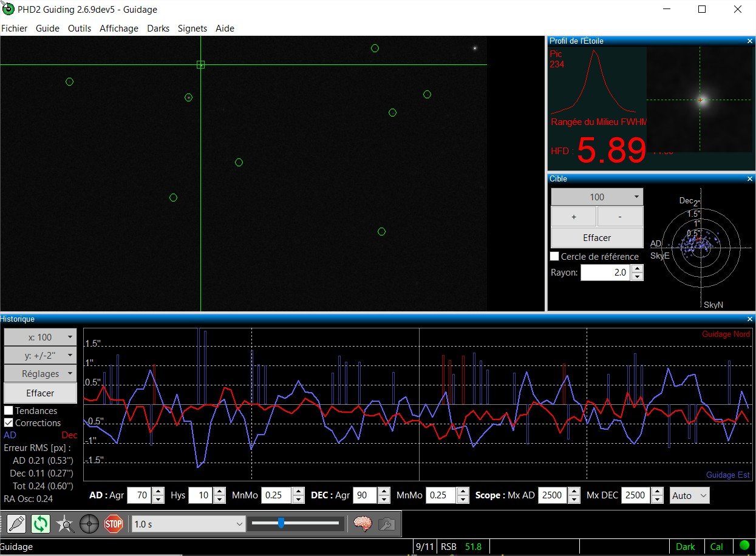
Task: Open the Aide menu
Action: (x=225, y=28)
